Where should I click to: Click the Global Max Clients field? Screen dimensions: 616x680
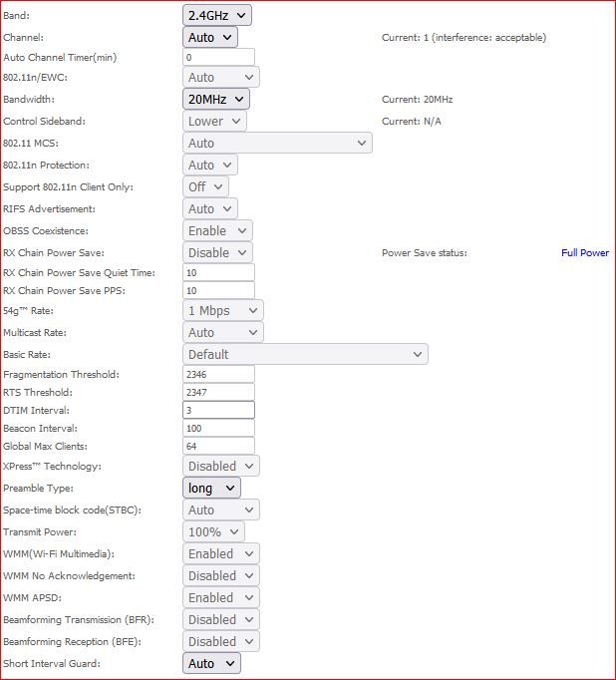(x=218, y=446)
